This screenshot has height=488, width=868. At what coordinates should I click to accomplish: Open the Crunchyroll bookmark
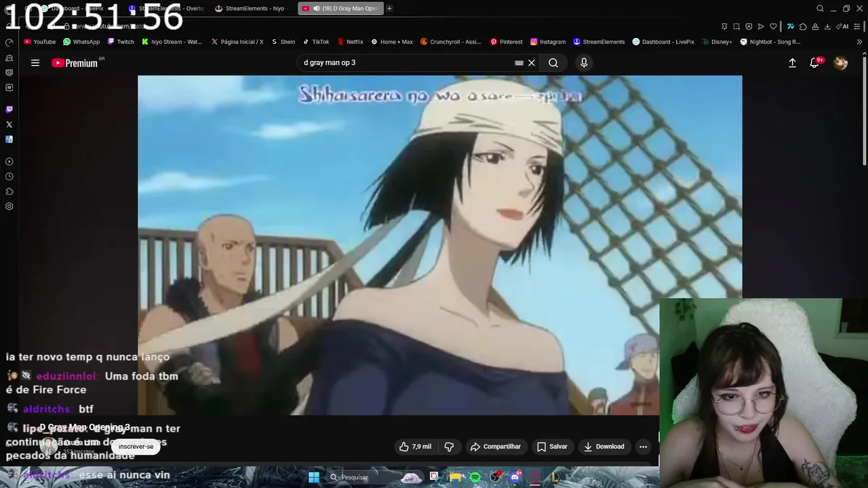451,42
